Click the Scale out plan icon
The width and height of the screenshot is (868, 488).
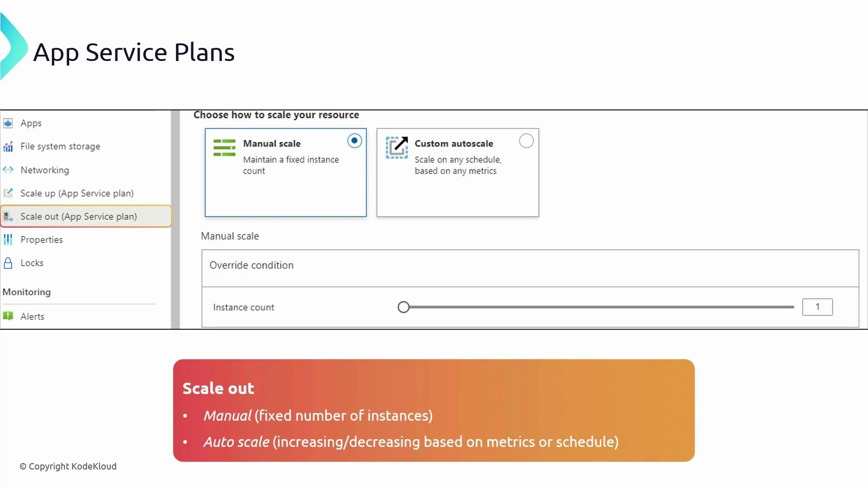(x=8, y=217)
